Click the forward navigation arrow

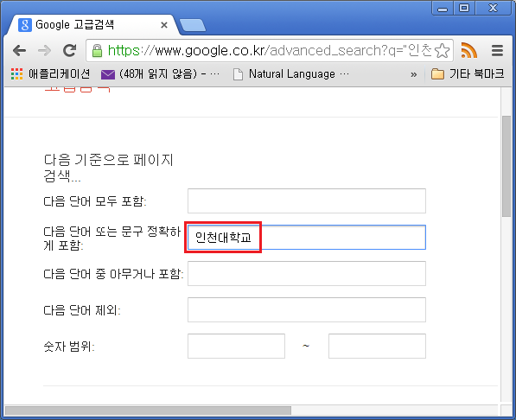pos(44,51)
